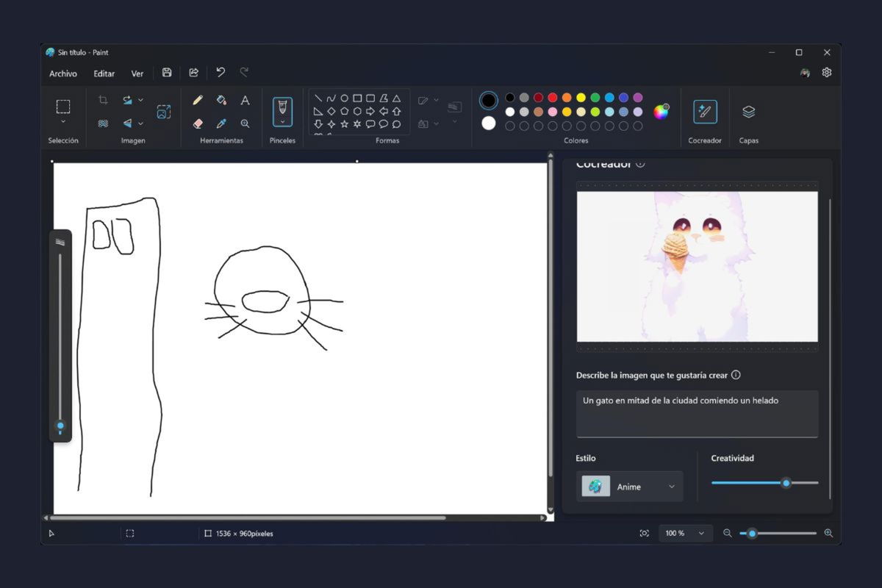Select the Pencil tool in Herramientas

[197, 100]
